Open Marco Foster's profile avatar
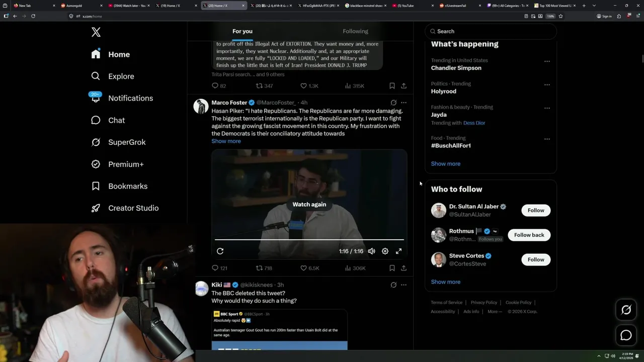 (201, 106)
